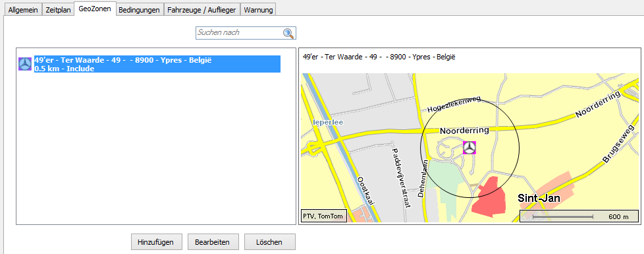
Task: Click the Mercedes marker on the map
Action: tap(470, 147)
